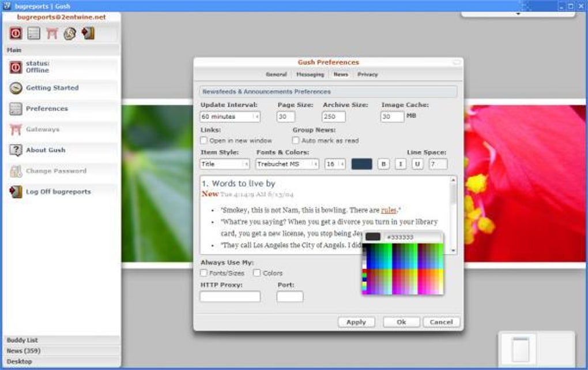Click the Cancel button
Viewport: 588px width, 370px height.
(x=442, y=322)
